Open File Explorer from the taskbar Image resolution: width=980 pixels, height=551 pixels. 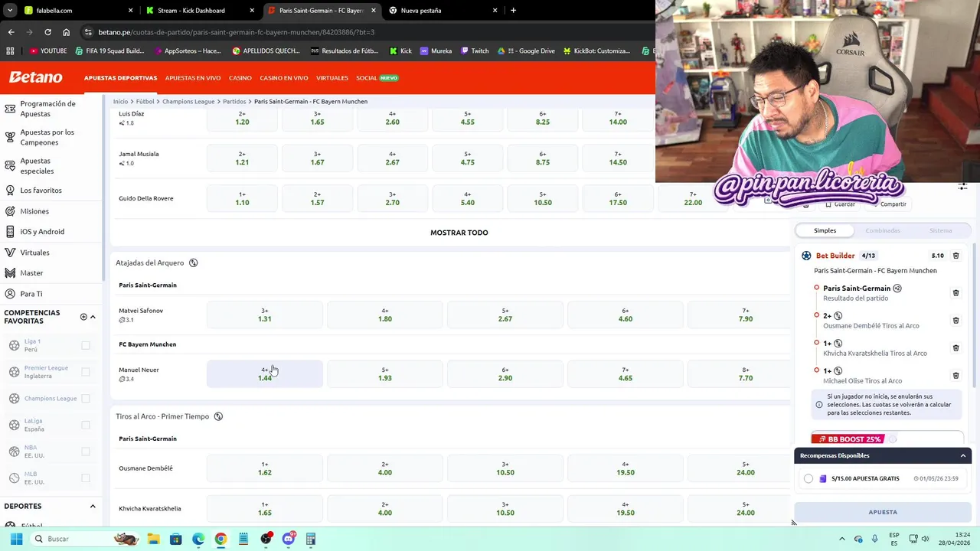[x=153, y=539]
